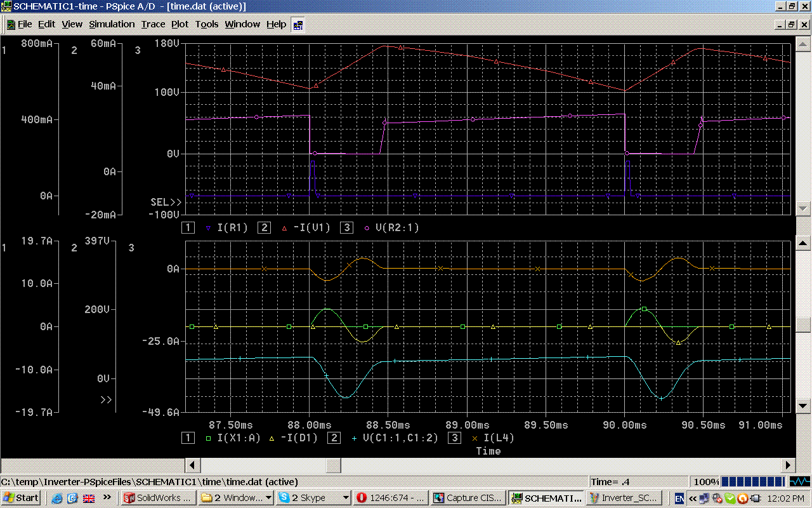Click the waveform icon in status bar
This screenshot has width=812, height=508.
click(x=799, y=481)
